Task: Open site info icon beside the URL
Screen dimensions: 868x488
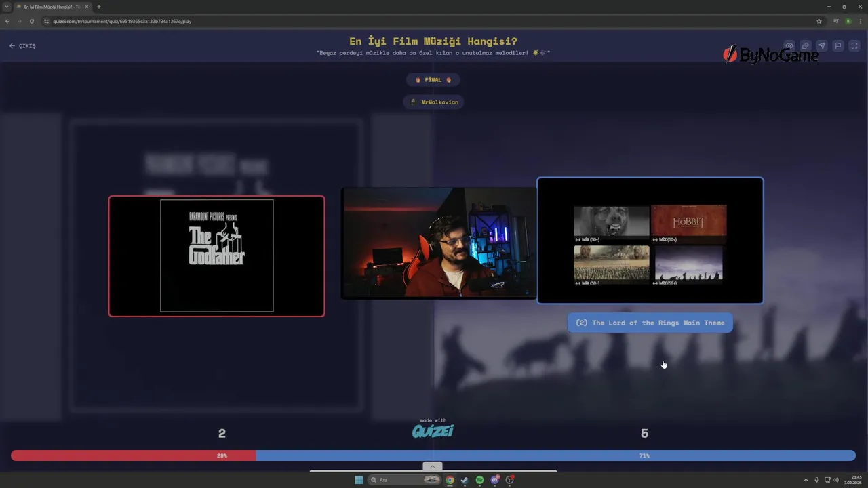Action: coord(47,21)
